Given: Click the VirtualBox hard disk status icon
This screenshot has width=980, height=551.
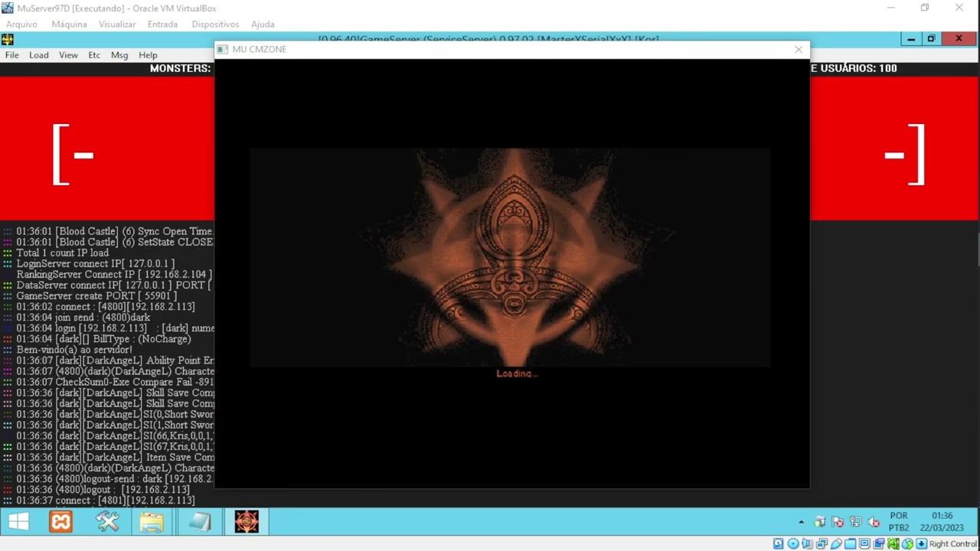Looking at the screenshot, I should coord(779,544).
